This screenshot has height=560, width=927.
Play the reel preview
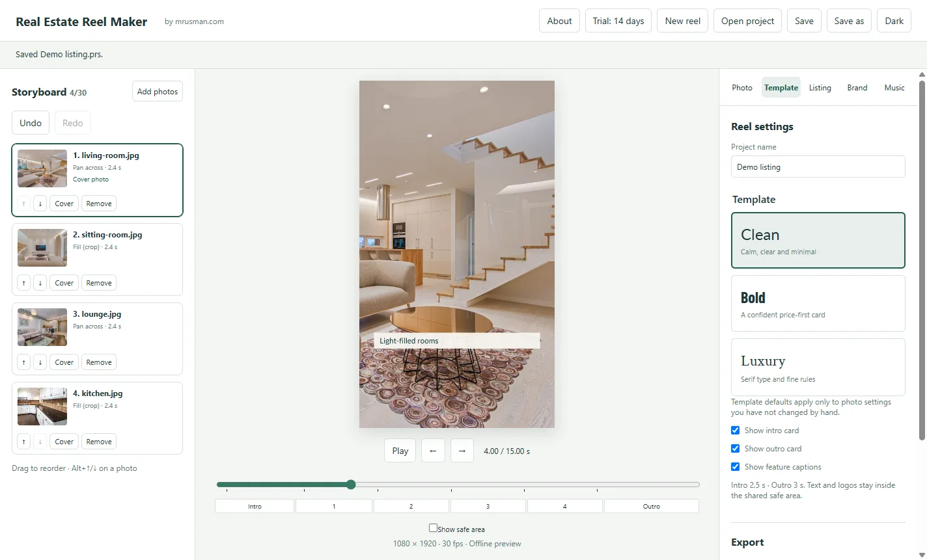click(x=400, y=451)
